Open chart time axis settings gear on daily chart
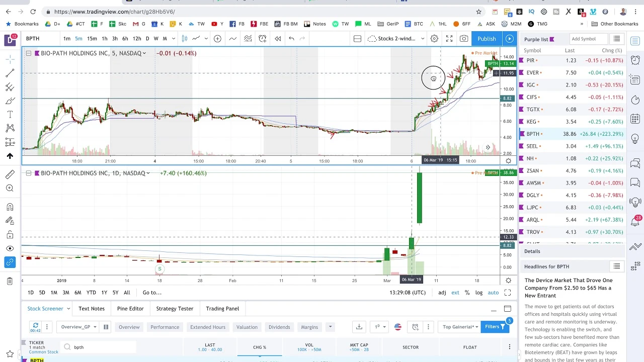644x362 pixels. pos(508,281)
